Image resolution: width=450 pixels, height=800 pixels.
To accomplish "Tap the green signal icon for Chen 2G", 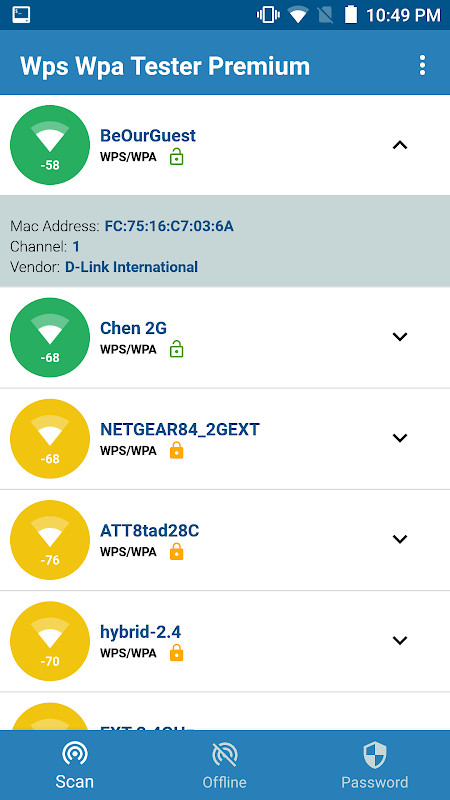I will [50, 337].
